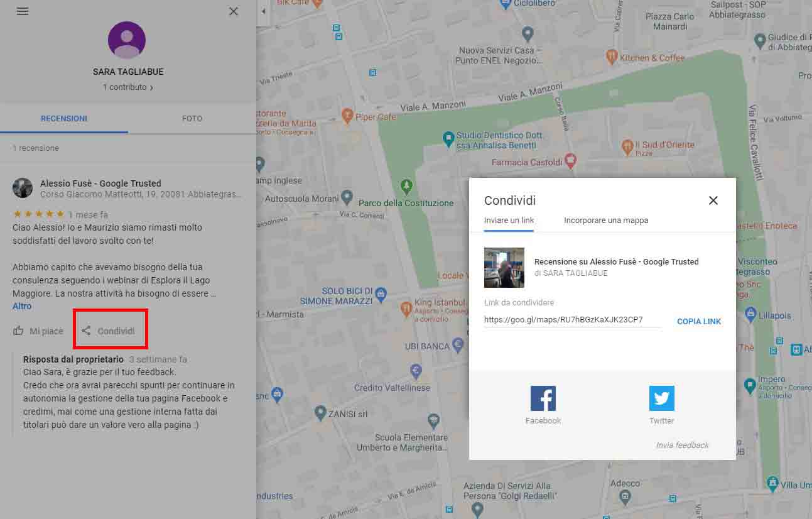The height and width of the screenshot is (519, 812).
Task: Select the Farmacia Castoldi map pin
Action: (x=570, y=161)
